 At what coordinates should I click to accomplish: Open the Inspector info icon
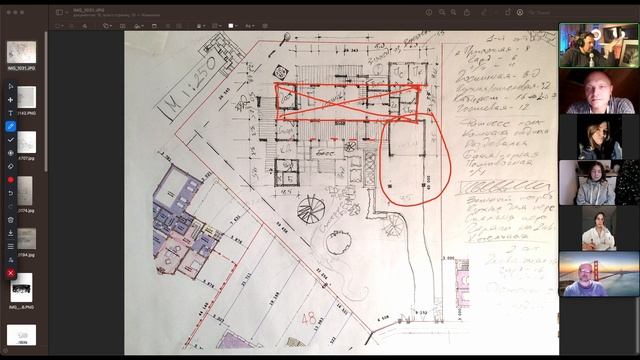pos(429,12)
